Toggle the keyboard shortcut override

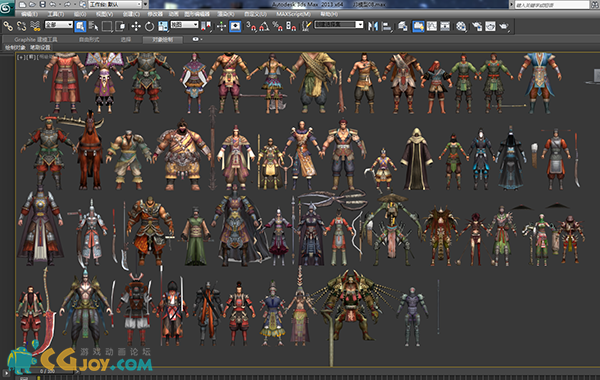(235, 26)
